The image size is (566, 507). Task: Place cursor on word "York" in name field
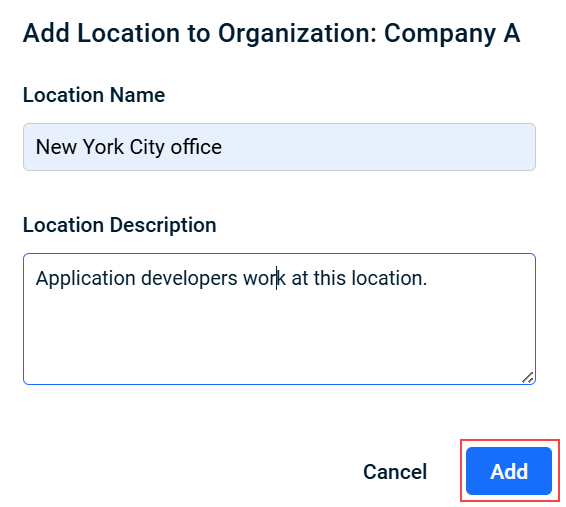103,147
